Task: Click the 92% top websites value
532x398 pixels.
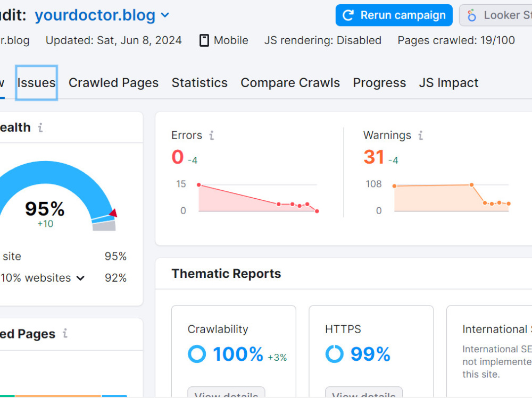Action: pyautogui.click(x=115, y=278)
